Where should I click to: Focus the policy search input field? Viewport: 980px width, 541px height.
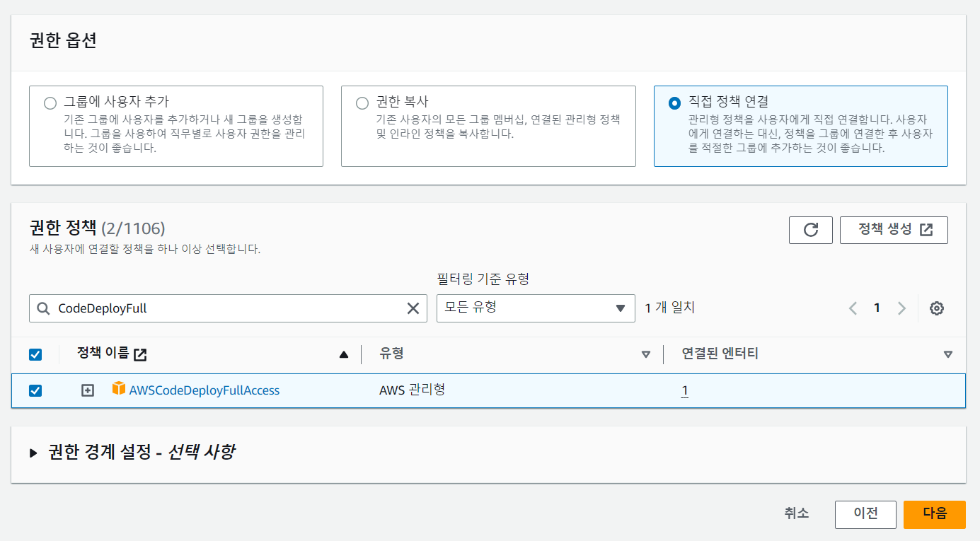(228, 308)
